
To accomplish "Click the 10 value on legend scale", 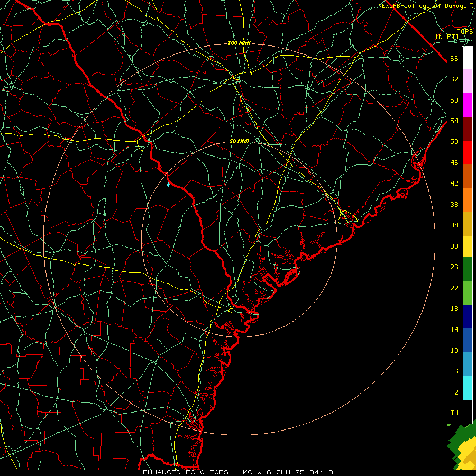I will click(x=454, y=351).
